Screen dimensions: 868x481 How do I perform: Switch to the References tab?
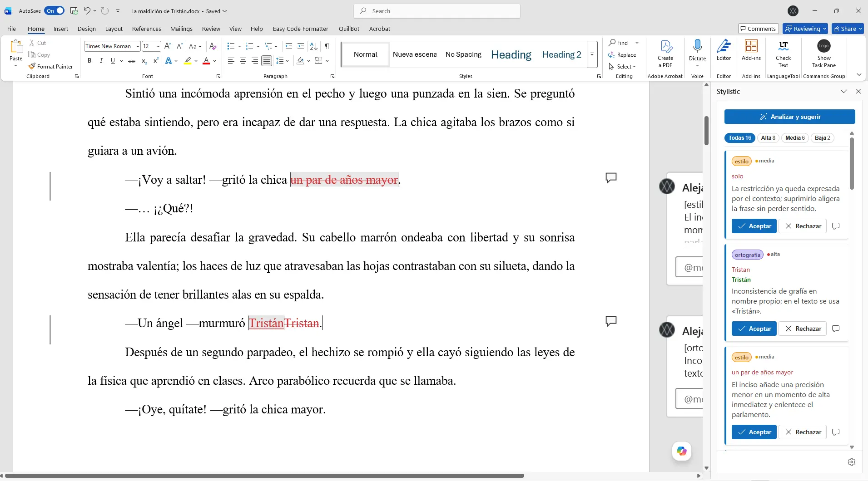pos(146,29)
